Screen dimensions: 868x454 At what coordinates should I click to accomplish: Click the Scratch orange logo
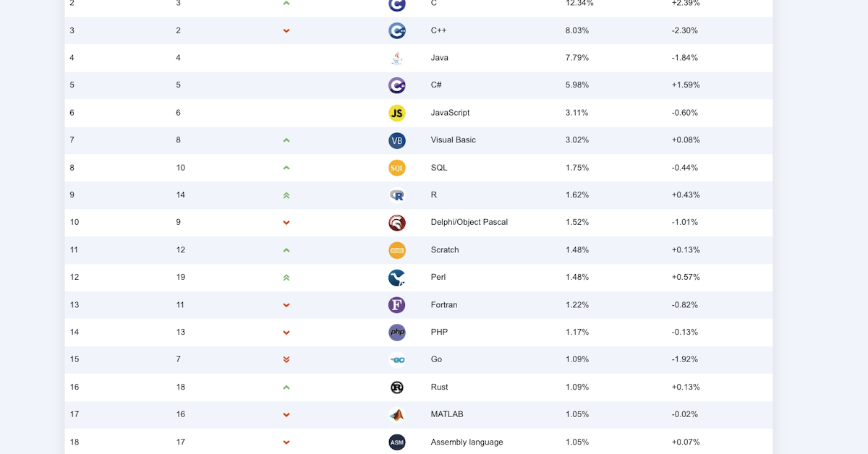[x=396, y=250]
